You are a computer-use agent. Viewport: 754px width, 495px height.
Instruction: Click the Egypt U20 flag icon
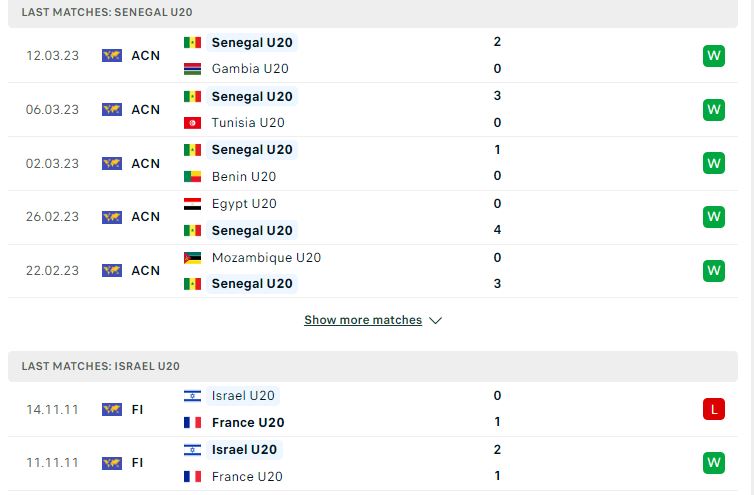192,204
